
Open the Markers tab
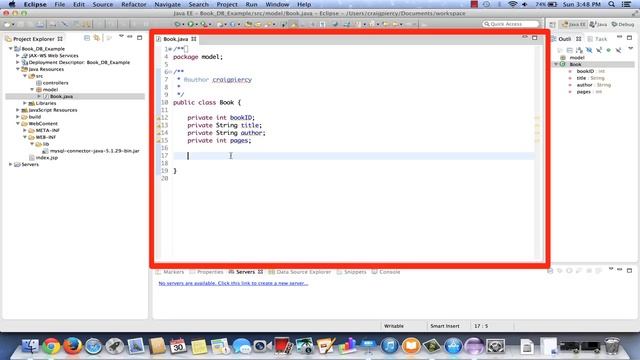point(170,272)
